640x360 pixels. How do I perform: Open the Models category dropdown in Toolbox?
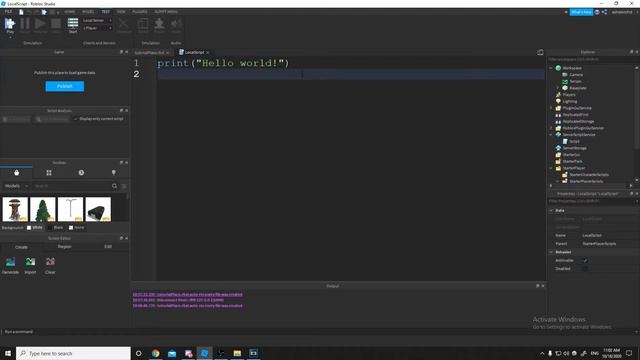coord(16,186)
